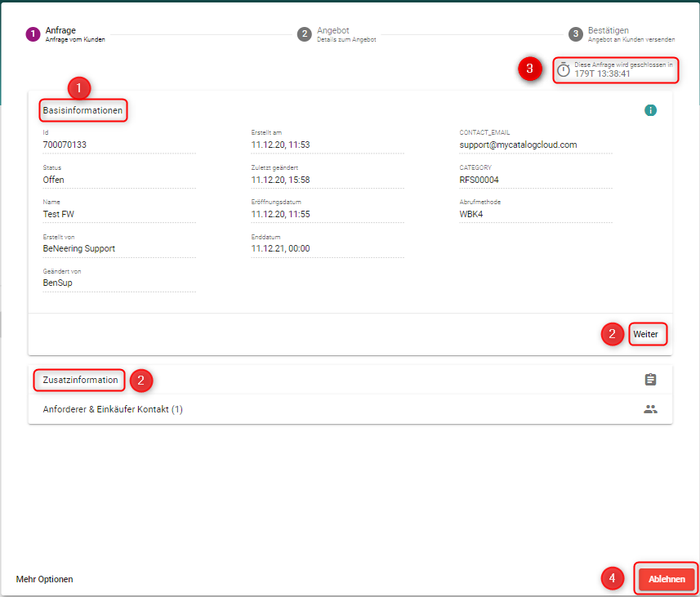700x597 pixels.
Task: Click the people icon for Anforderer contact
Action: tap(650, 409)
